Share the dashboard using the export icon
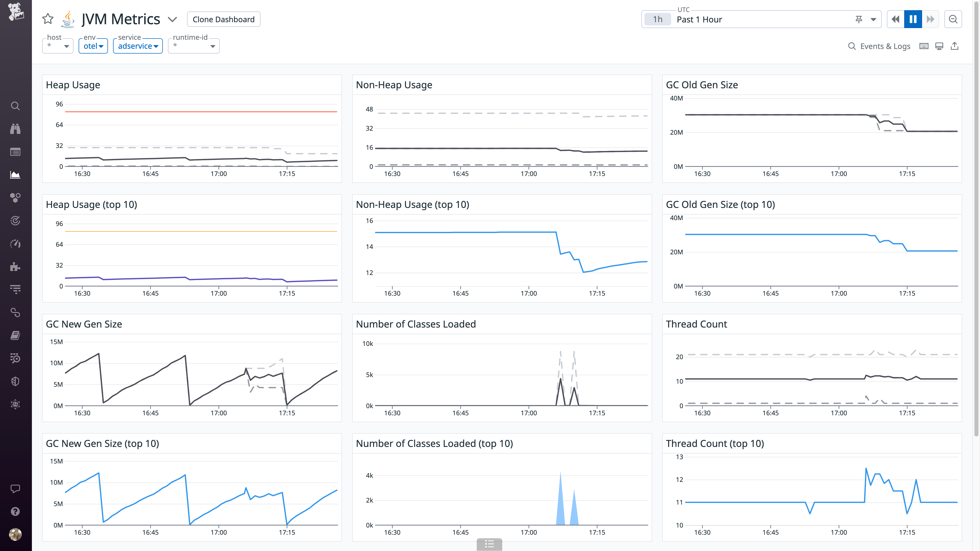Viewport: 980px width, 551px height. (x=955, y=46)
